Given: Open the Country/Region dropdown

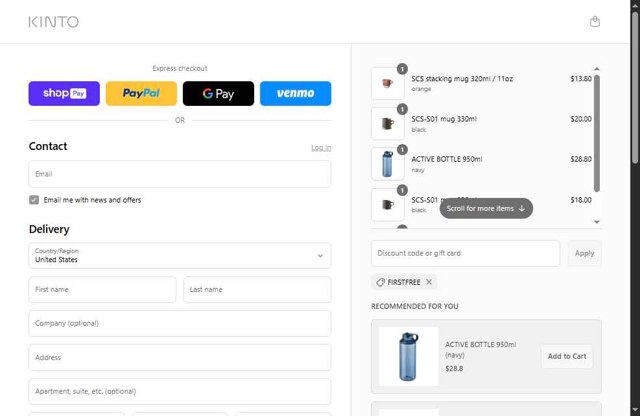Looking at the screenshot, I should tap(180, 256).
